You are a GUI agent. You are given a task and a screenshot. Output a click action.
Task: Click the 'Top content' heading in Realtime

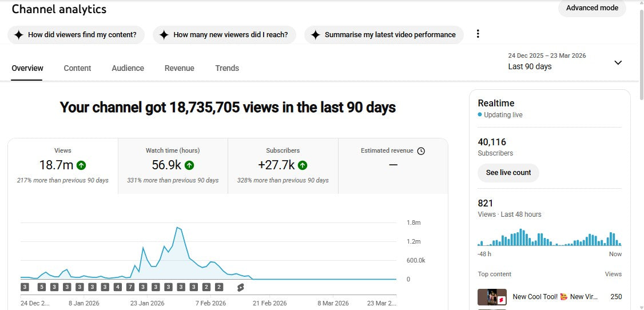(x=495, y=275)
